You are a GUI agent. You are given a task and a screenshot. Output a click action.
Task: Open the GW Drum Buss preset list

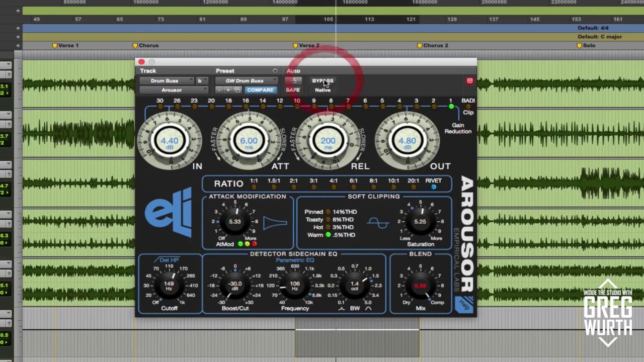coord(247,80)
